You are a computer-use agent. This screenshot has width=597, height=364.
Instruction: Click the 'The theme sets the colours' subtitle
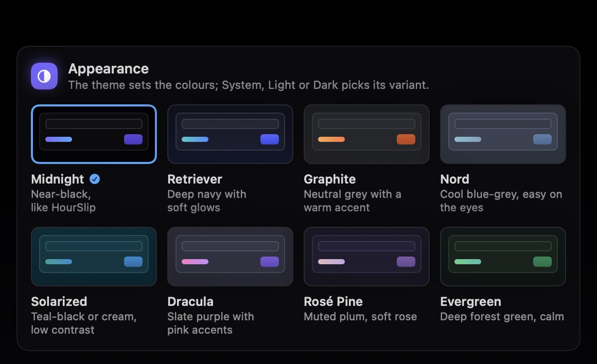[x=248, y=85]
